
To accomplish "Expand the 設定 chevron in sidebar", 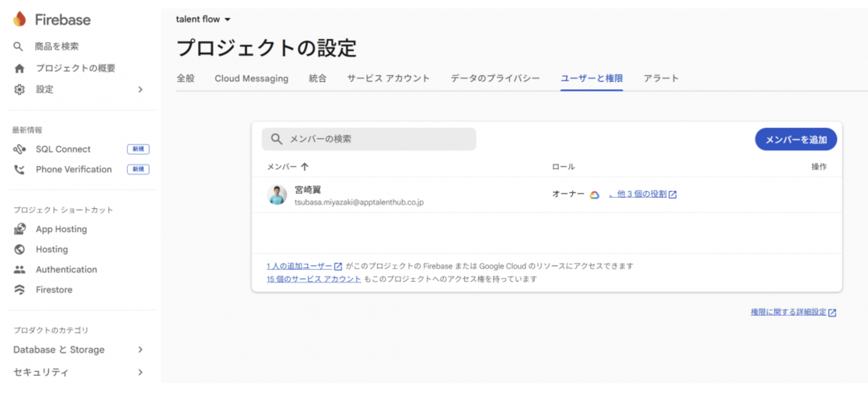I will coord(140,90).
